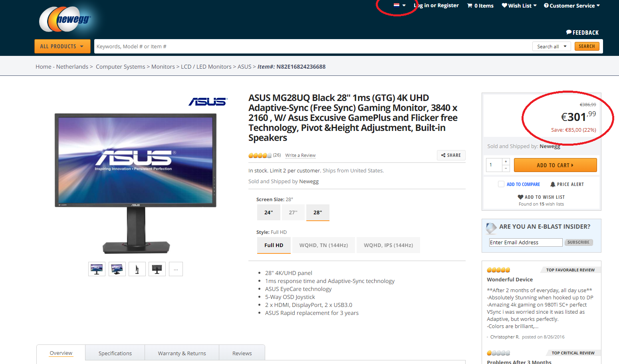The image size is (619, 364).
Task: Click the Add to Cart button
Action: tap(555, 165)
